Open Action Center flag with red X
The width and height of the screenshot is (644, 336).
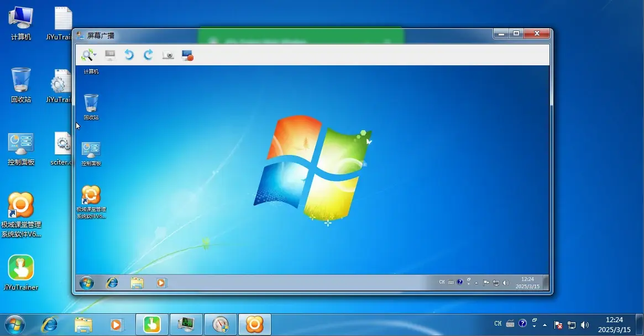coord(558,325)
